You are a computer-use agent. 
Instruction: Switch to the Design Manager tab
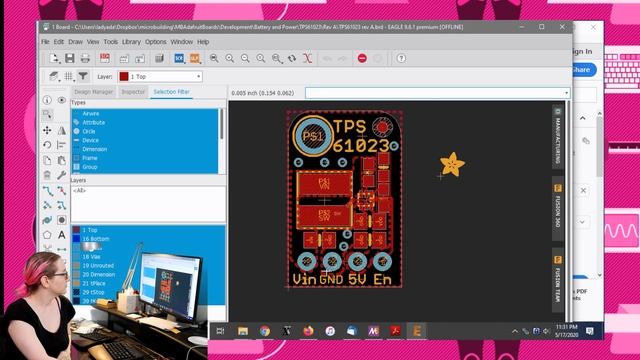click(93, 92)
